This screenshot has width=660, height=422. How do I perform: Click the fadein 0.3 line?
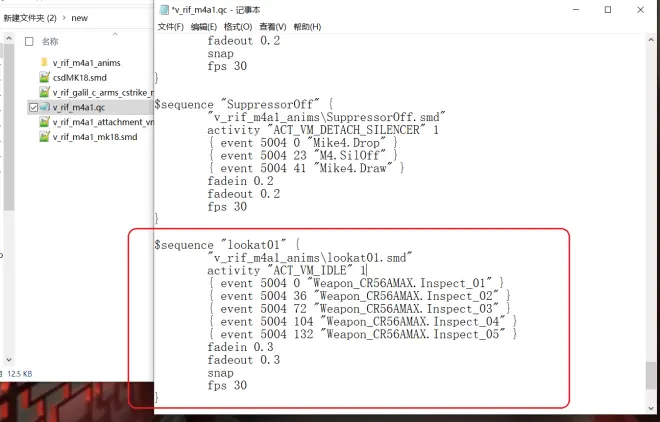click(240, 347)
